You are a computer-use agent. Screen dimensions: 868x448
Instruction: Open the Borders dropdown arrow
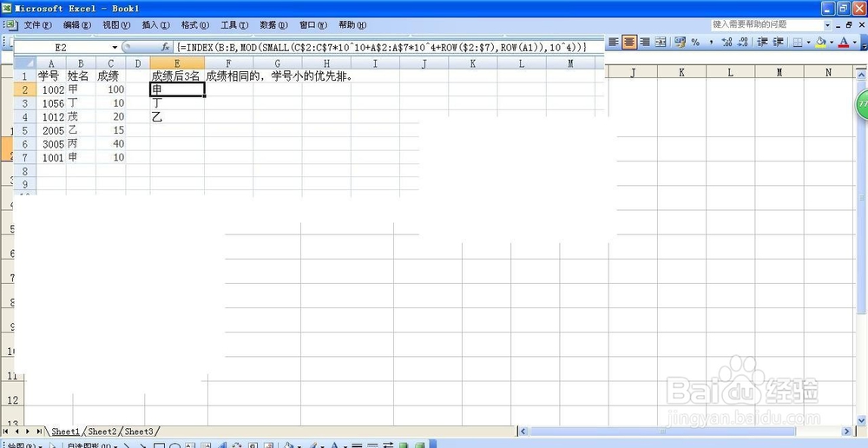click(808, 42)
